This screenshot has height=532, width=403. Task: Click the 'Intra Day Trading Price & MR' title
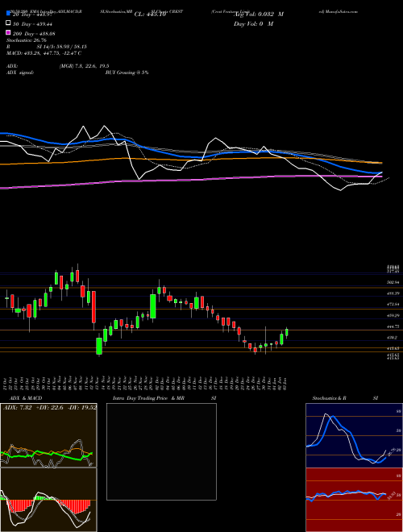148,398
